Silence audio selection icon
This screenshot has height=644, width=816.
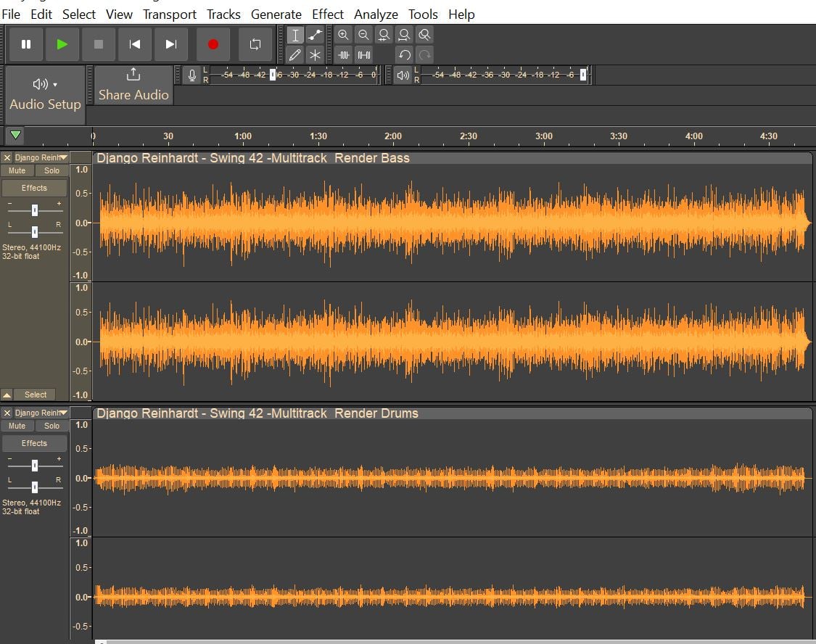pyautogui.click(x=364, y=54)
